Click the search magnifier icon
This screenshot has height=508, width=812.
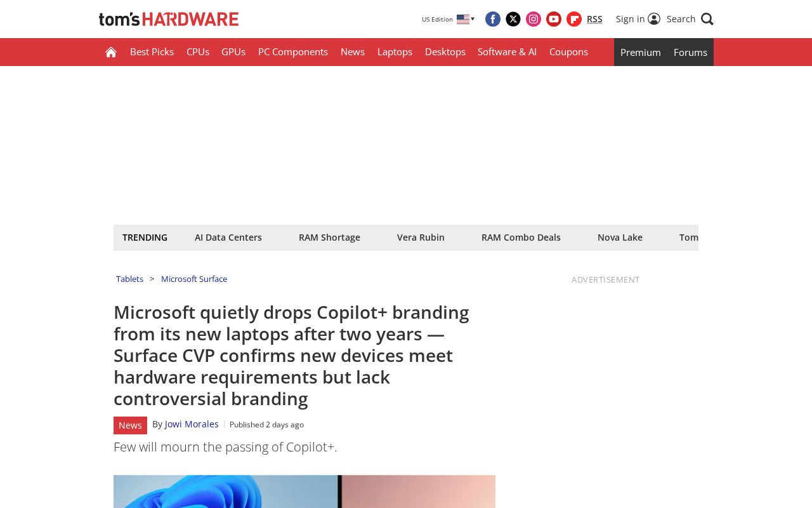click(707, 19)
